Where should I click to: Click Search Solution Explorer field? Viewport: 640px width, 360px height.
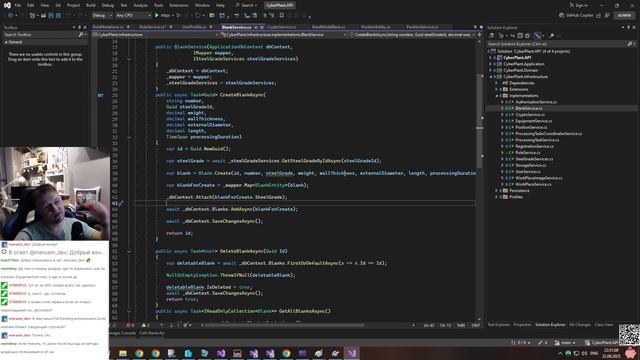click(x=557, y=44)
